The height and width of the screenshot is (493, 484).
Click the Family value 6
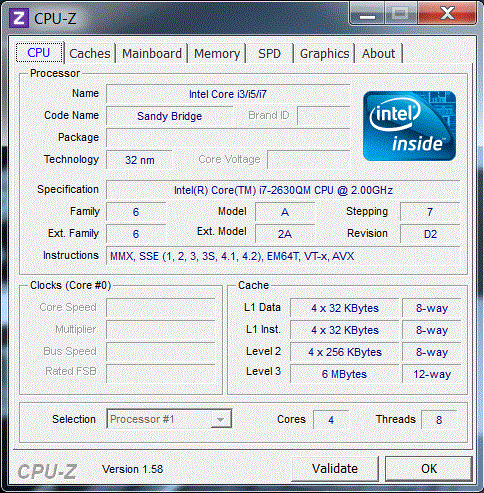(136, 212)
